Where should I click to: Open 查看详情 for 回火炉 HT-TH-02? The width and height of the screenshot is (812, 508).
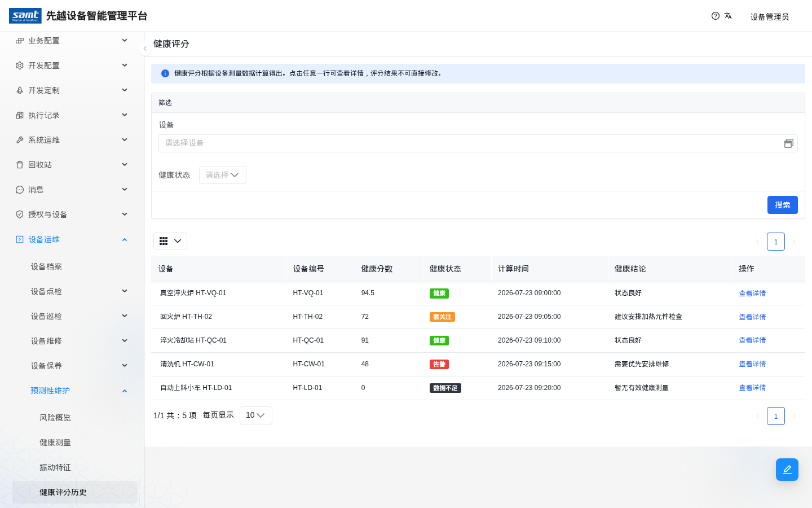pyautogui.click(x=752, y=317)
